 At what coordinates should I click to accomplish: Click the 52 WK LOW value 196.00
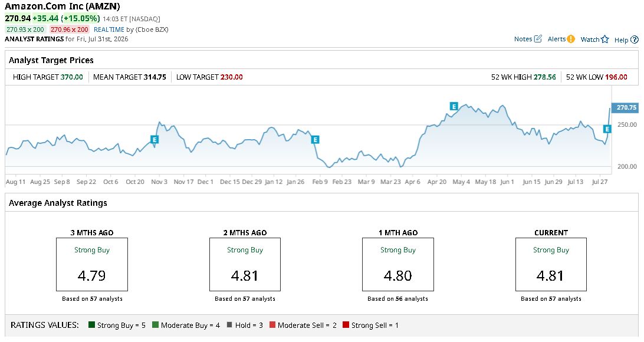[x=616, y=77]
